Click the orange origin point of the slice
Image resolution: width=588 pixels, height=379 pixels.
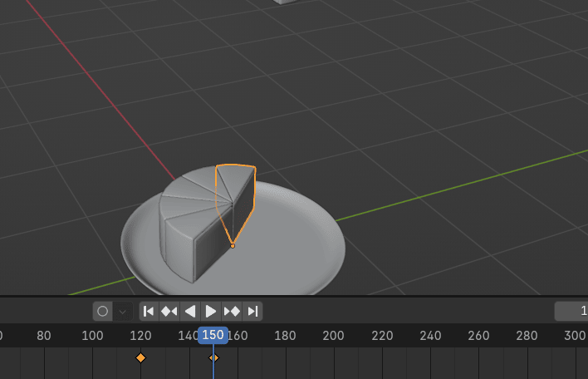pyautogui.click(x=233, y=246)
